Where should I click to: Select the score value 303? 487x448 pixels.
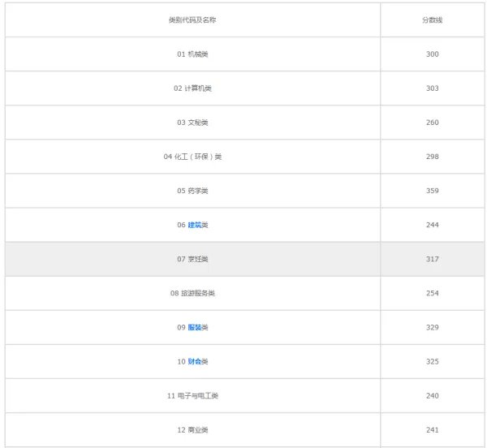click(x=432, y=88)
